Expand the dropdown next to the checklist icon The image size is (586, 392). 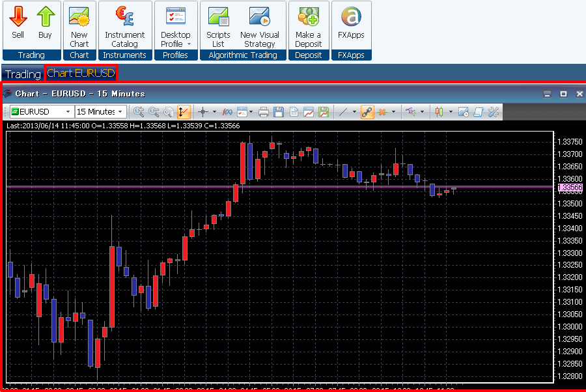pos(251,112)
